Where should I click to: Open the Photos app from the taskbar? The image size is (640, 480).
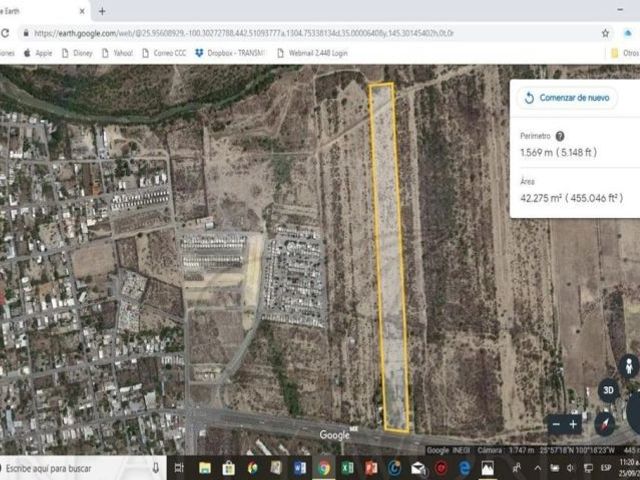coord(487,468)
